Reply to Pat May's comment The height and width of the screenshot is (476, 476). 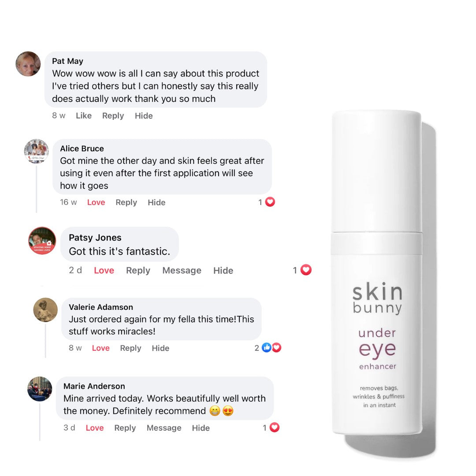click(113, 115)
